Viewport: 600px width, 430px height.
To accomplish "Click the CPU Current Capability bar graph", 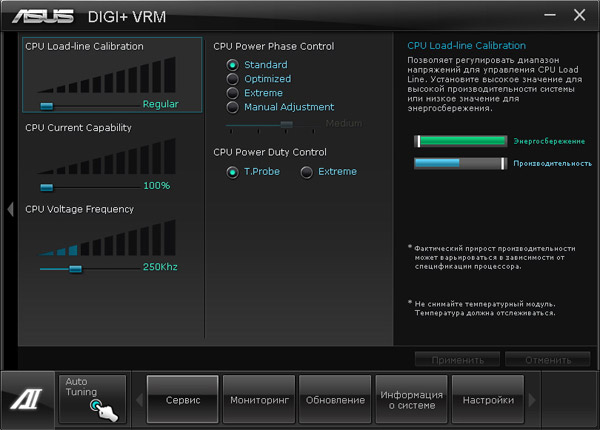I will 107,156.
